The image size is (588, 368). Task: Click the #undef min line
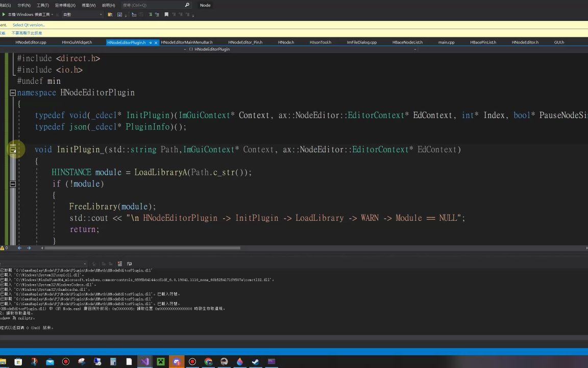[39, 81]
